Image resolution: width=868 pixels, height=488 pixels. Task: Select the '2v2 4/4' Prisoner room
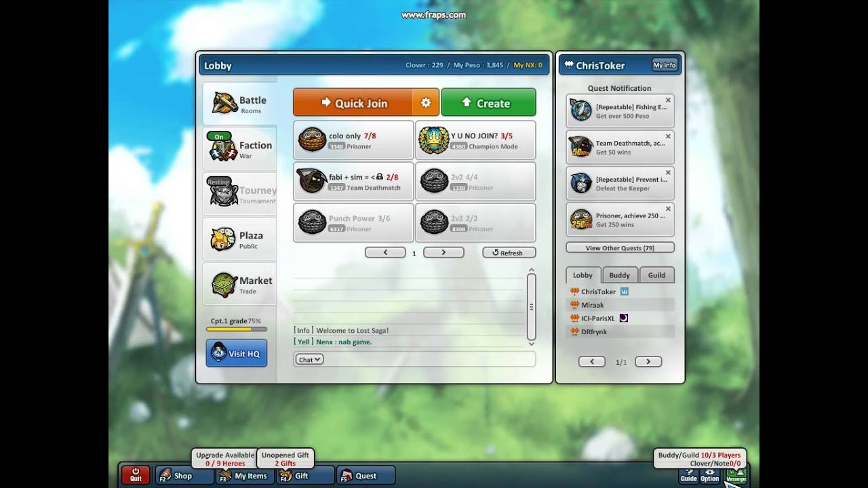tap(475, 182)
